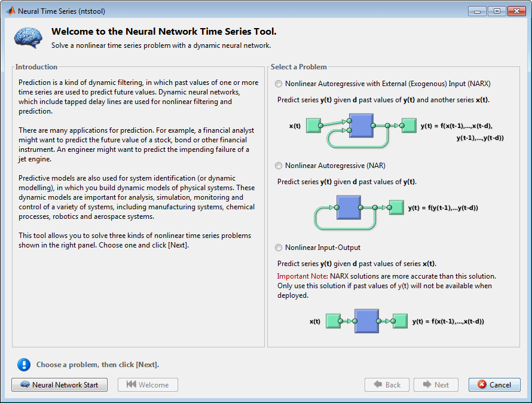
Task: Click the NARX diagram green output box
Action: (x=409, y=126)
